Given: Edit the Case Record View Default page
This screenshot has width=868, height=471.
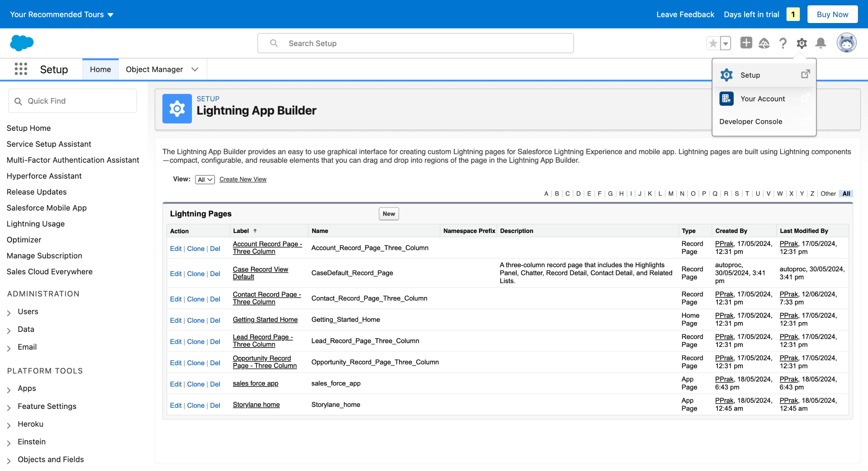Looking at the screenshot, I should [176, 274].
